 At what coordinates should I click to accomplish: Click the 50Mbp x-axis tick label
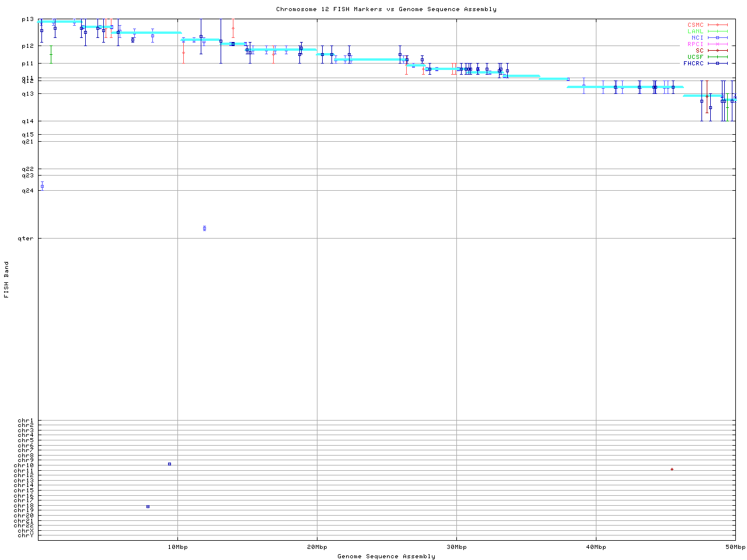tap(735, 547)
